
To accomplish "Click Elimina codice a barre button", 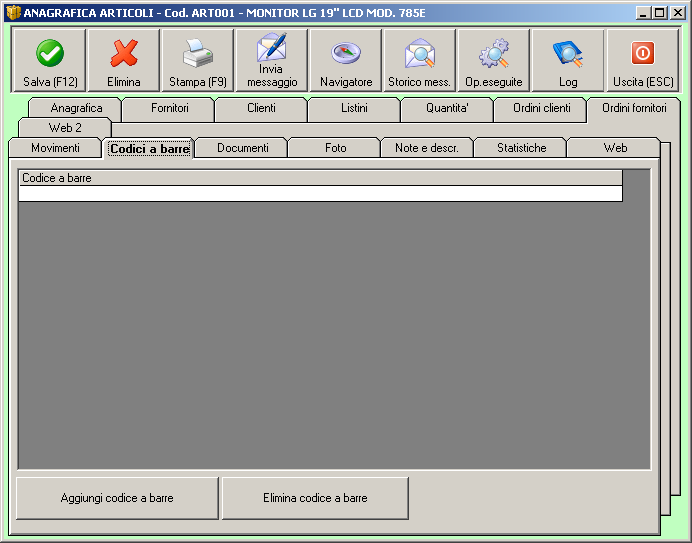I will [x=315, y=498].
